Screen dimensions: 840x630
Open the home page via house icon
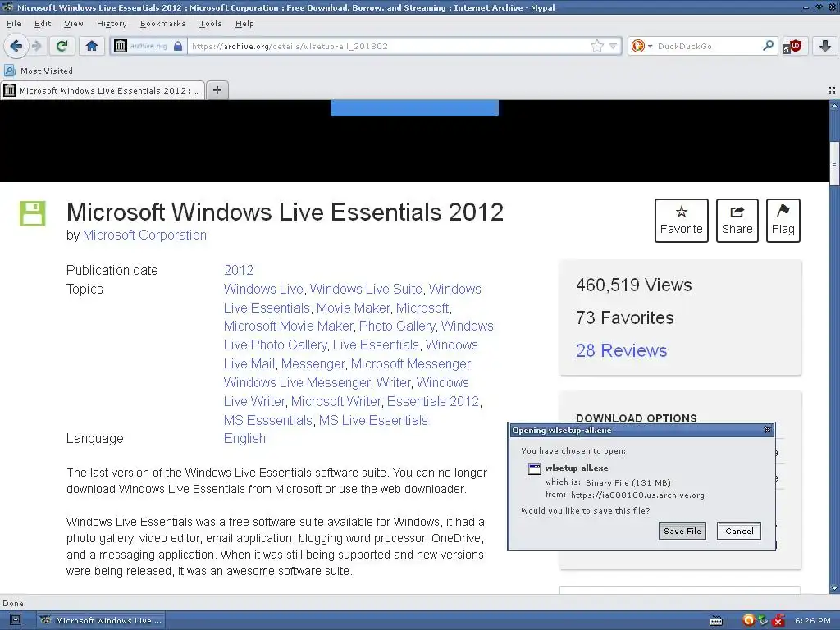pos(92,46)
